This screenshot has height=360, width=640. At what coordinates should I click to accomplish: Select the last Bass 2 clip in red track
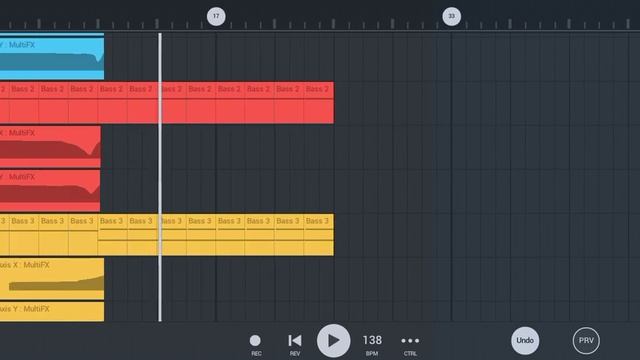click(318, 102)
